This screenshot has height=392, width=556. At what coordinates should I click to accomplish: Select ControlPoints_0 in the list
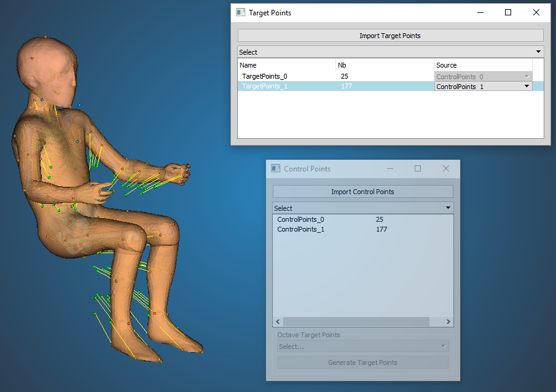tap(362, 219)
